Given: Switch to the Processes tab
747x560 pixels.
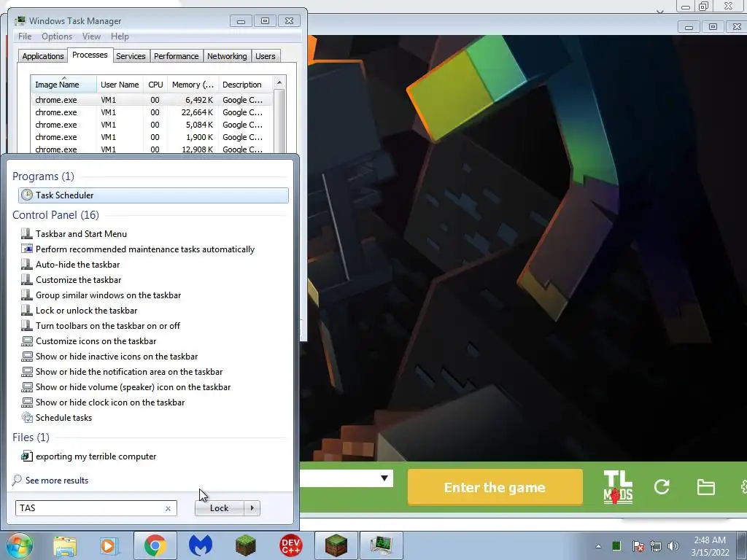Looking at the screenshot, I should [90, 55].
